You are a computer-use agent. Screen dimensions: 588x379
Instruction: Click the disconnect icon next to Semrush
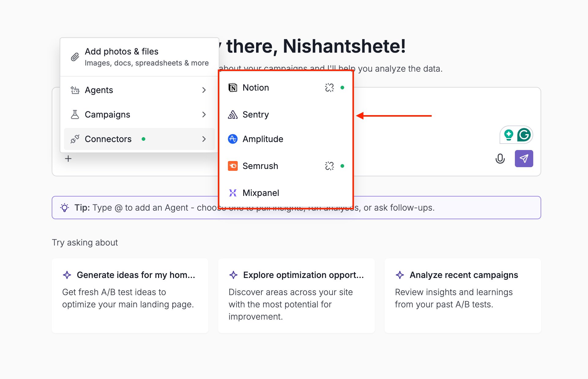click(329, 166)
